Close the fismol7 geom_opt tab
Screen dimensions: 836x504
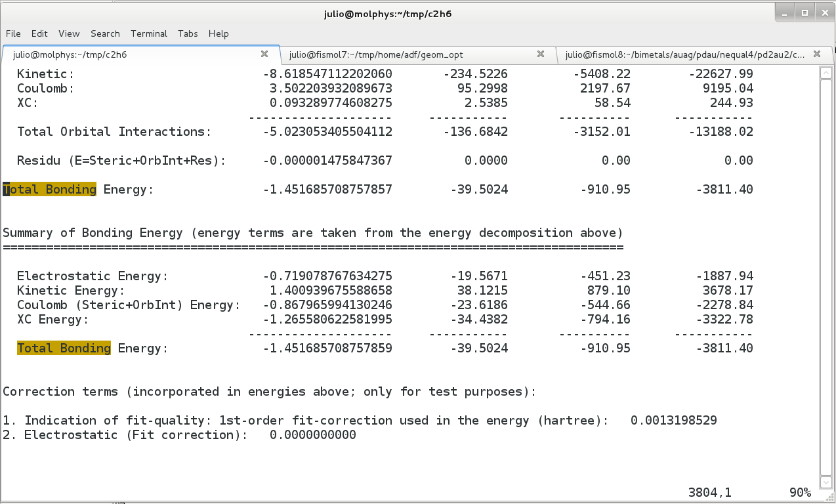(x=541, y=54)
